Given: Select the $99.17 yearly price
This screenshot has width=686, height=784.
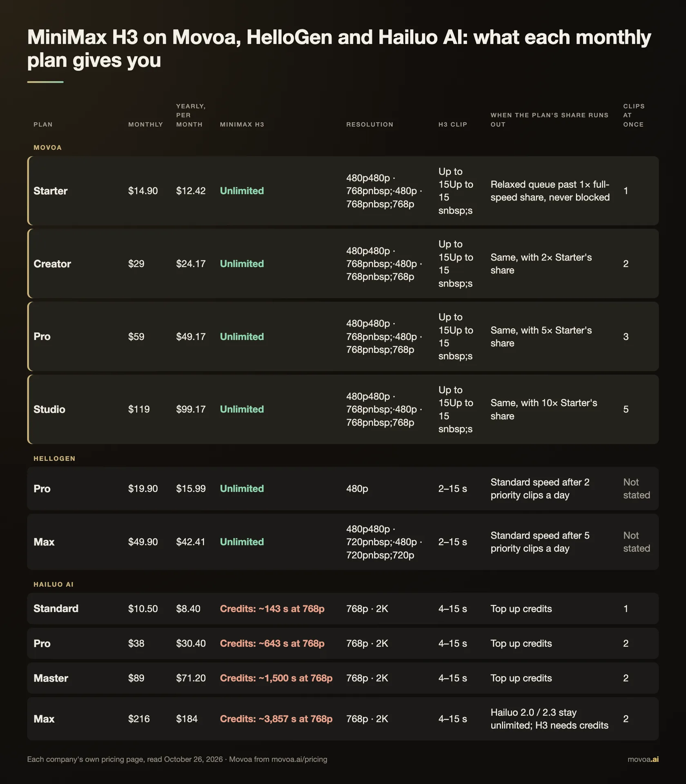Looking at the screenshot, I should 191,409.
